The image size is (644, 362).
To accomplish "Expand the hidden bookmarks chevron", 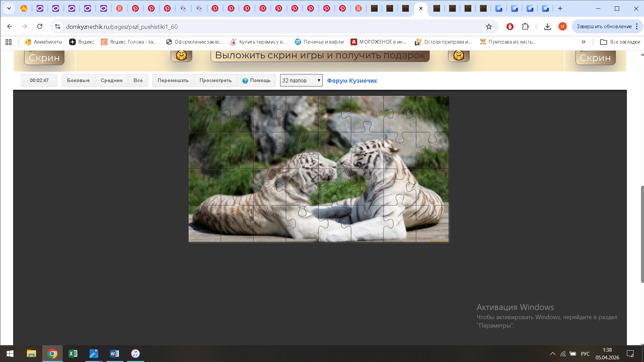I will point(583,42).
